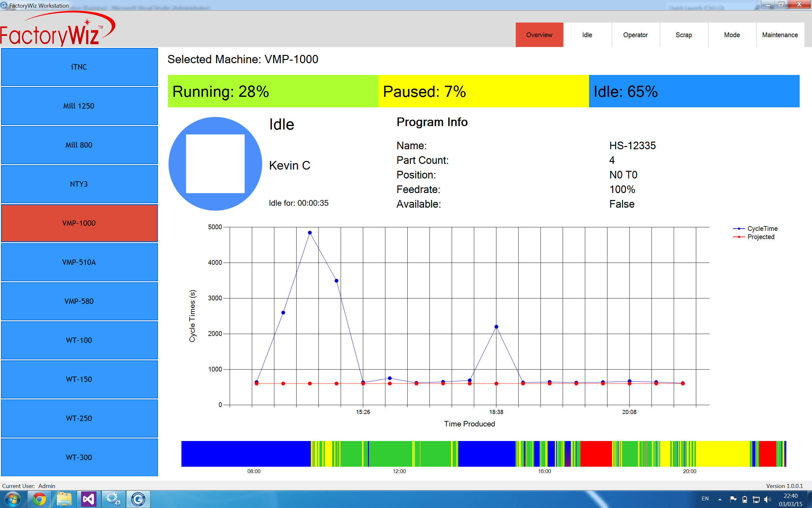Click the Position value N0 T0

click(x=623, y=175)
